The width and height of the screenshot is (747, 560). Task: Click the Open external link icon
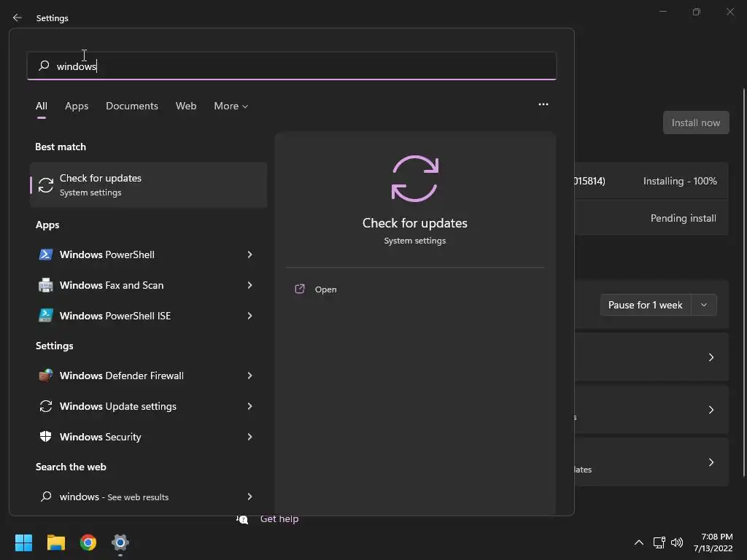300,289
